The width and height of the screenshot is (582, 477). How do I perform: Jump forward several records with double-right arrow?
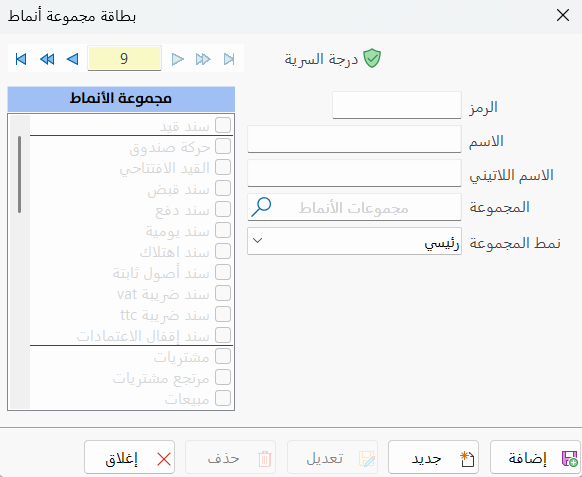(203, 59)
